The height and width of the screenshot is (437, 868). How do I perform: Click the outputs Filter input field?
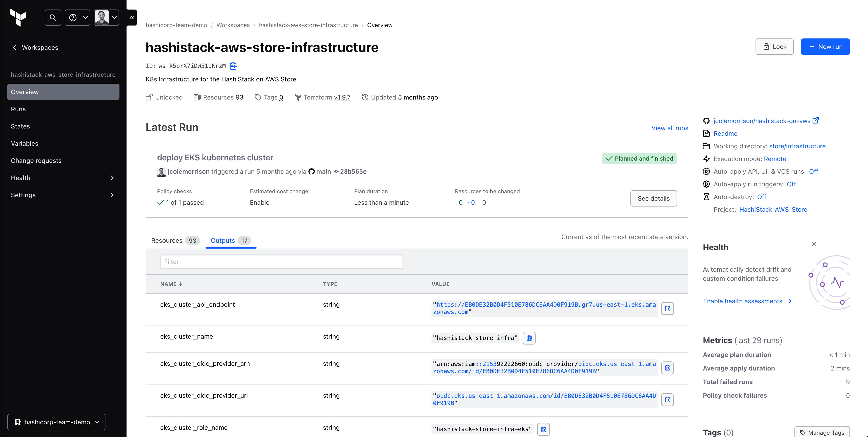point(281,262)
